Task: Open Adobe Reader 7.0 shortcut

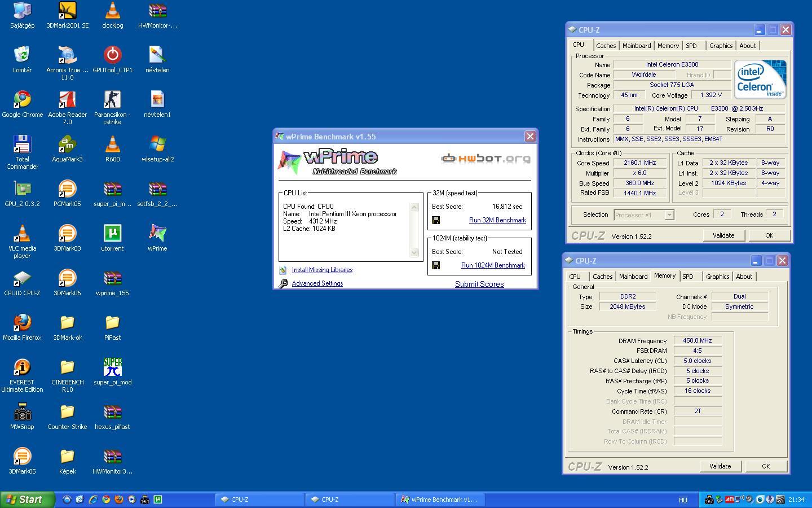Action: click(x=67, y=100)
